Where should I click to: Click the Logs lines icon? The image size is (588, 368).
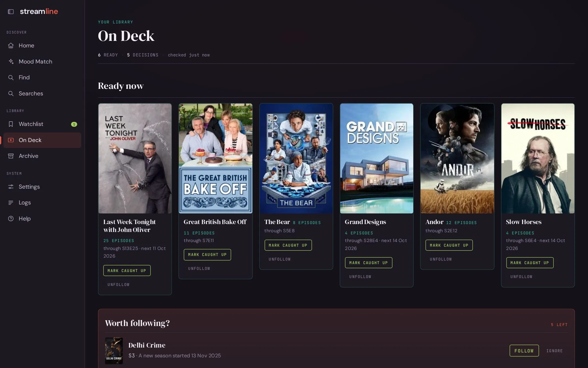(11, 203)
